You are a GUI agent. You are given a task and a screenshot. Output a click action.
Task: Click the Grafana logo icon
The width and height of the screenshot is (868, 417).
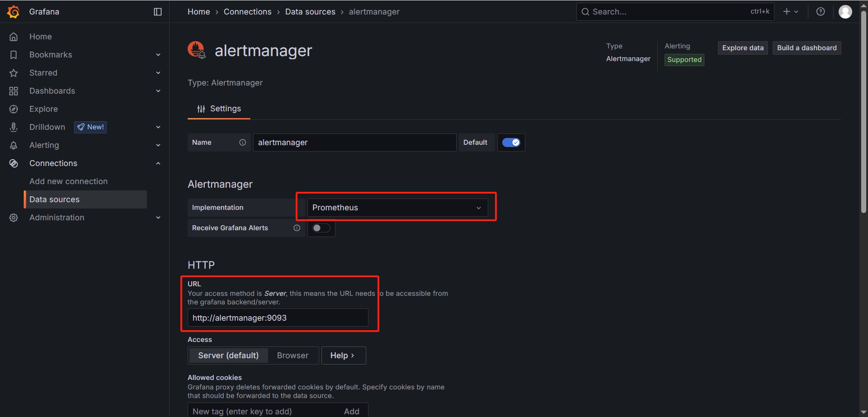pyautogui.click(x=14, y=12)
